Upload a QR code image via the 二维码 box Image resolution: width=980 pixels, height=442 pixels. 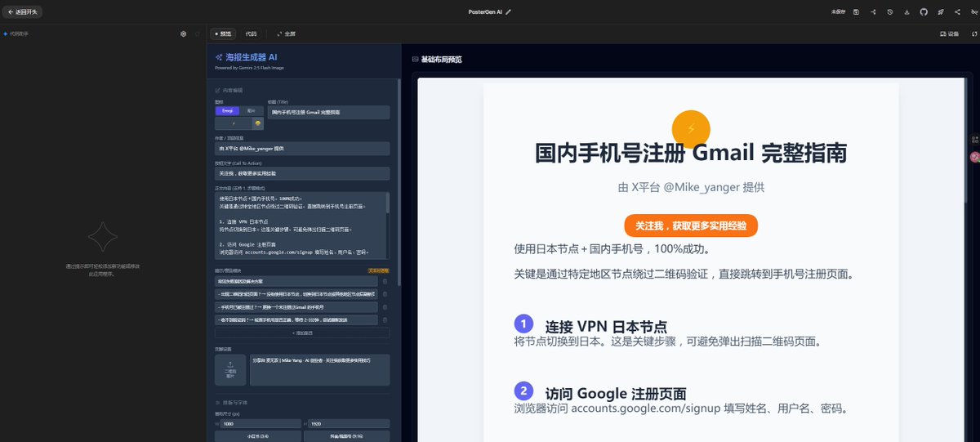tap(230, 369)
